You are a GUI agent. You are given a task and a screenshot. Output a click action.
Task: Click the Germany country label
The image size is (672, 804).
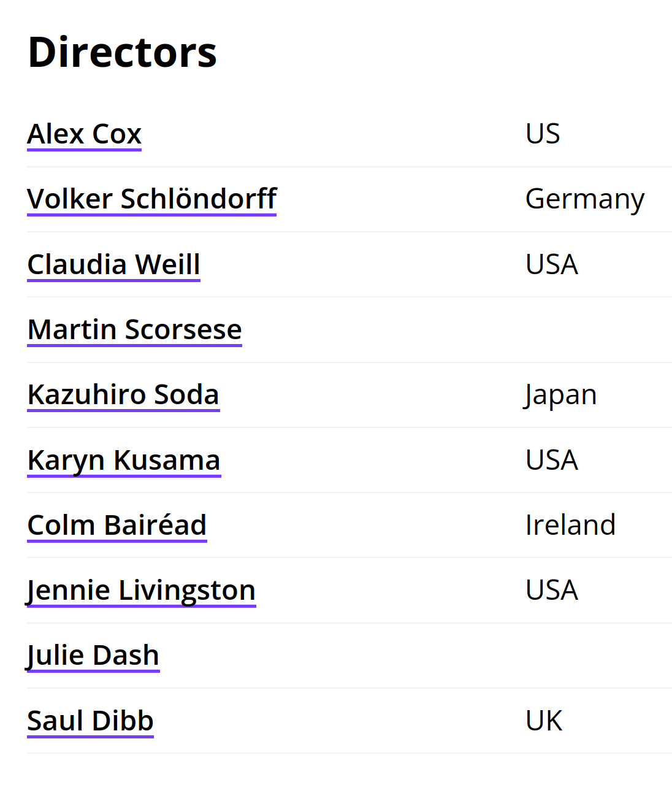(x=585, y=199)
